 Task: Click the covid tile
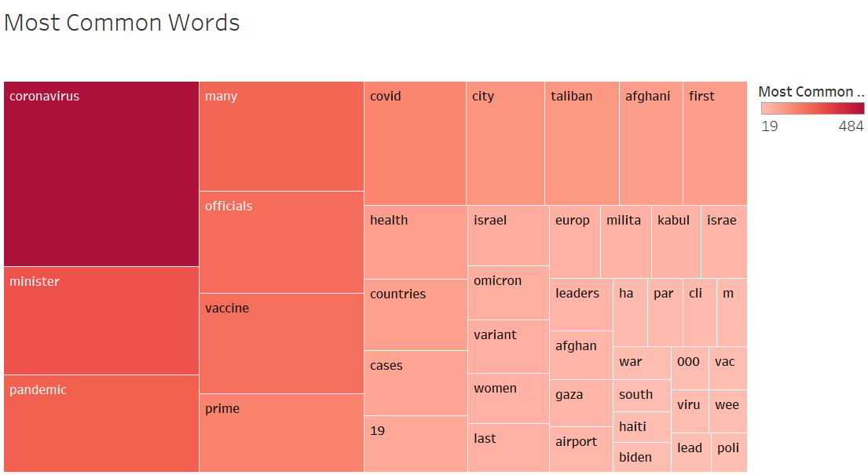(415, 143)
